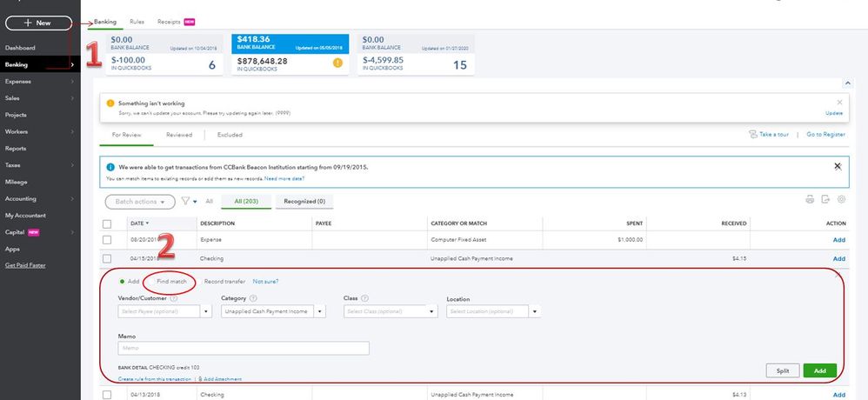Expand the Category dropdown showing Unapplied Cash Payment Income
This screenshot has width=868, height=400.
[320, 311]
